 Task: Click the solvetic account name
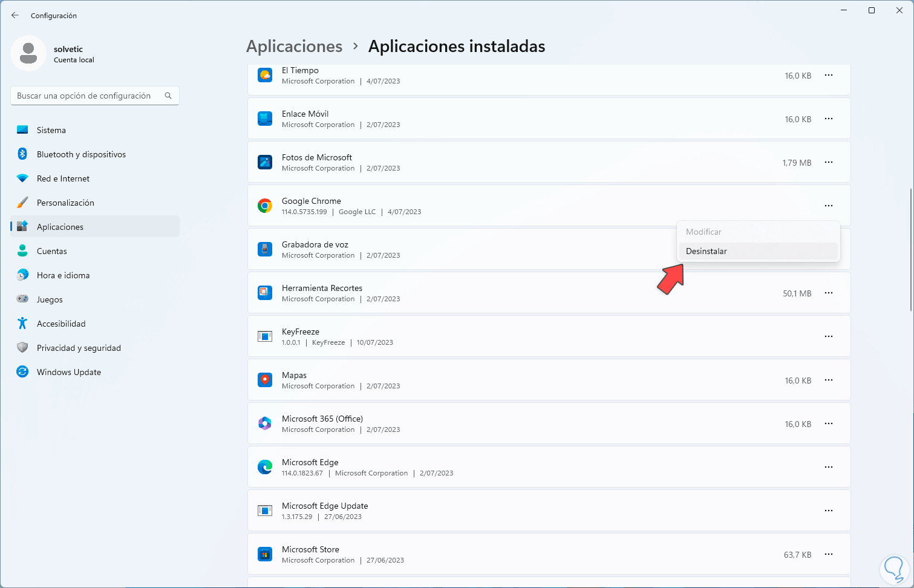68,49
